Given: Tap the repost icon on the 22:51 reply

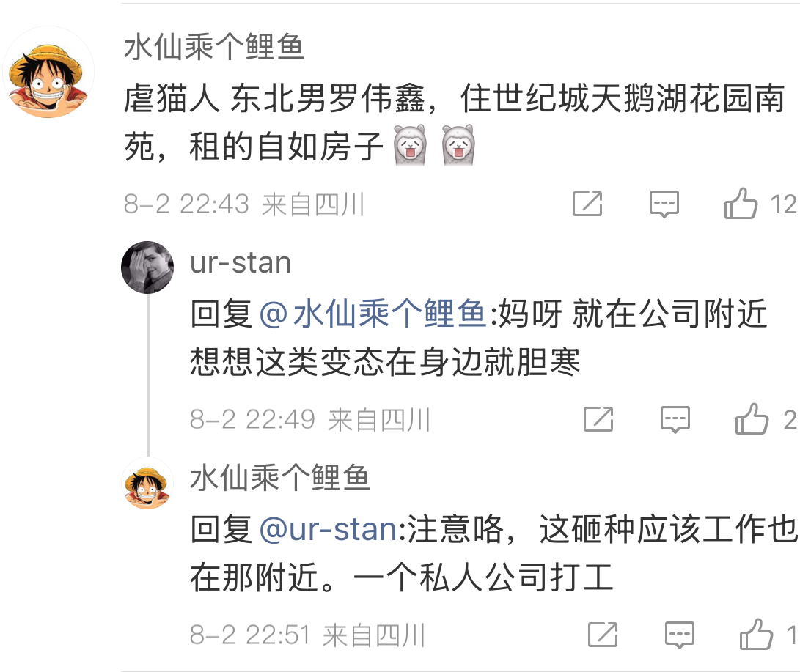Looking at the screenshot, I should 603,635.
